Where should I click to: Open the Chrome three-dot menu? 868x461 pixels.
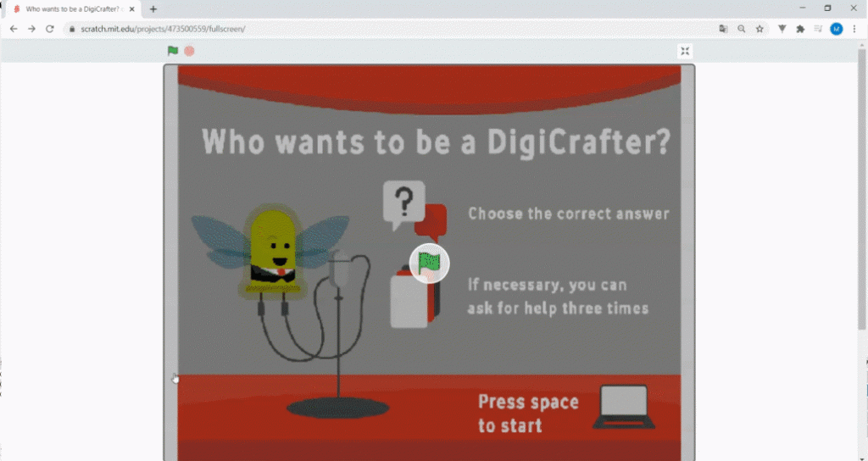(x=854, y=29)
